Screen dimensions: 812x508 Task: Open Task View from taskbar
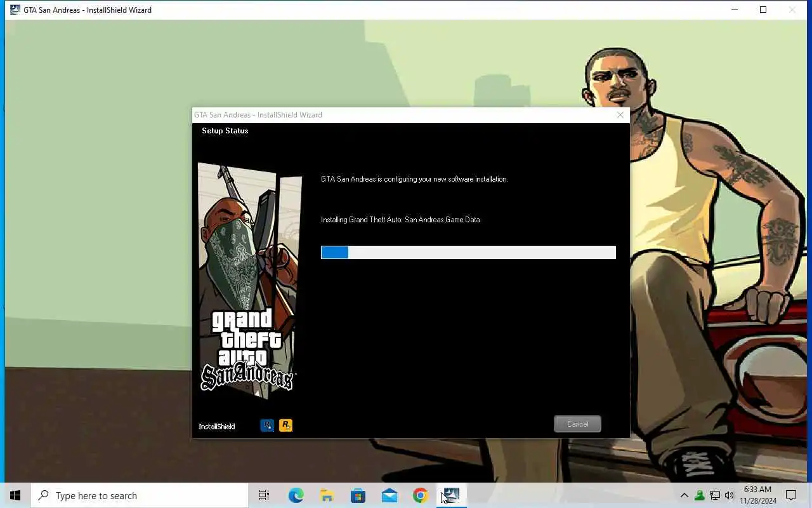coord(264,495)
